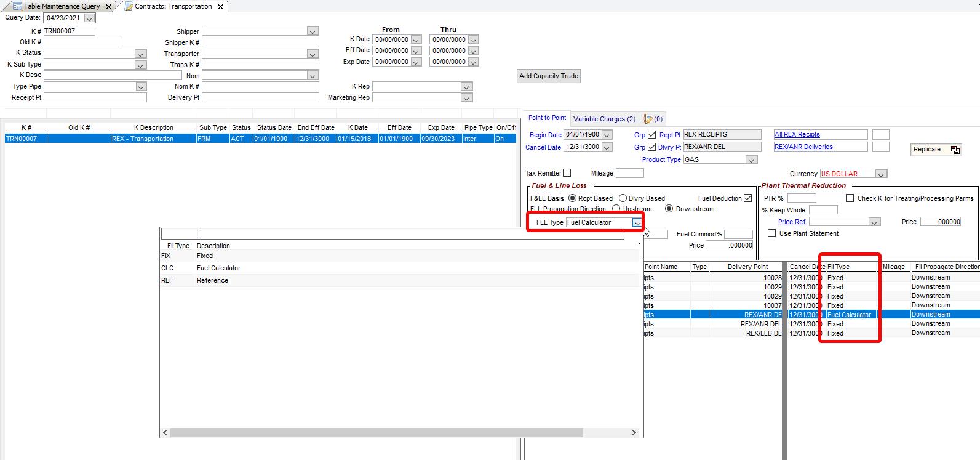
Task: Switch to the Variable Charges tab
Action: [x=604, y=119]
